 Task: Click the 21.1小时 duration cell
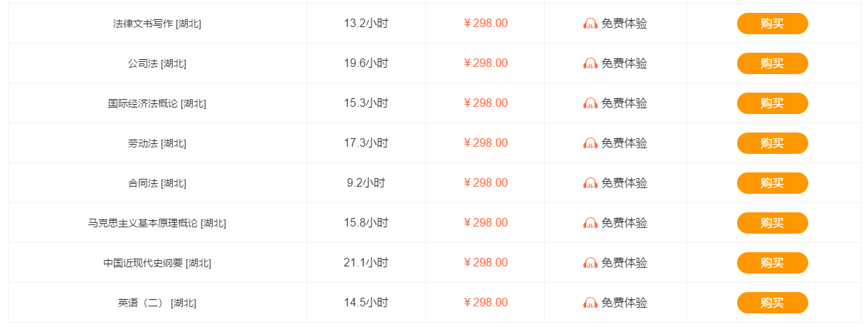[366, 263]
